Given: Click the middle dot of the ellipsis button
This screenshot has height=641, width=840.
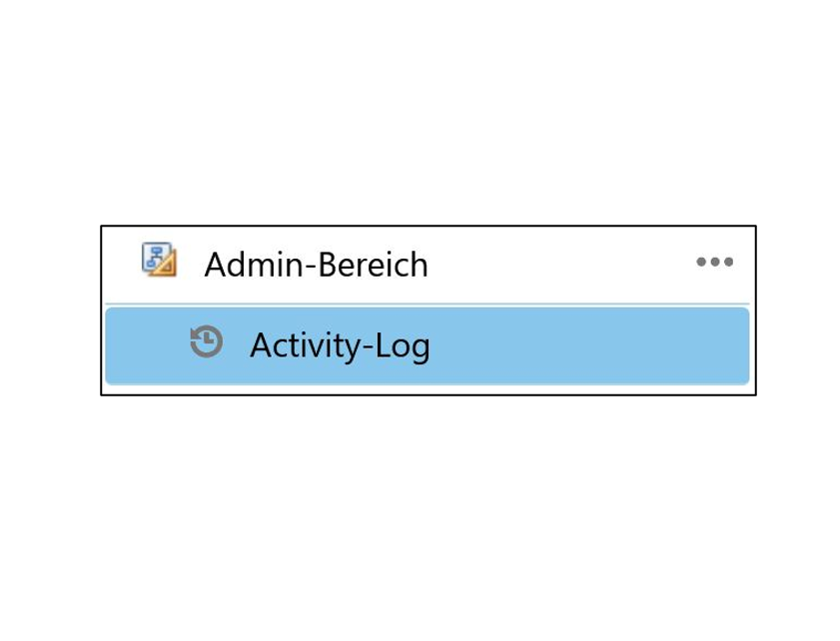Looking at the screenshot, I should (714, 262).
